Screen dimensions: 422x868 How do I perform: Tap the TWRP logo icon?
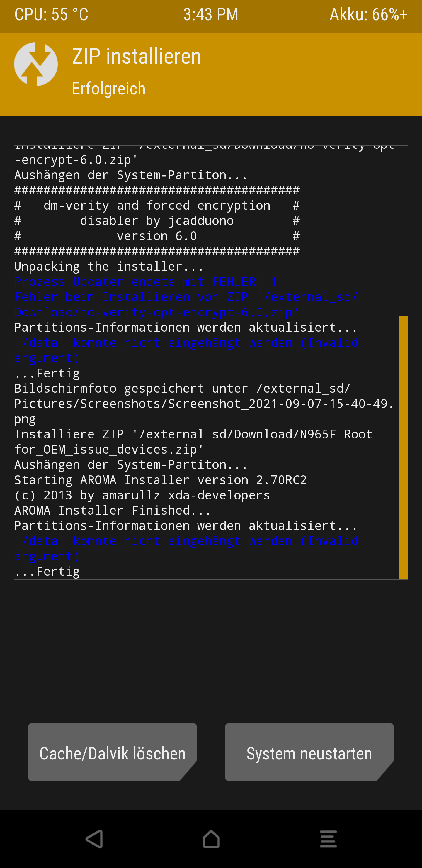pyautogui.click(x=36, y=64)
